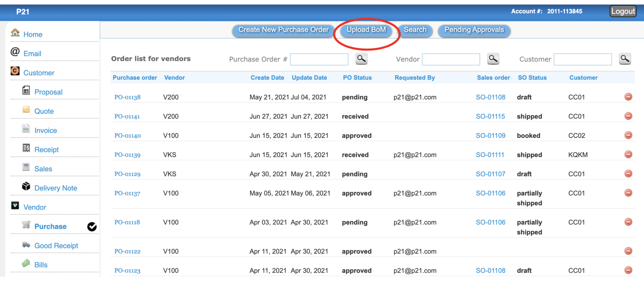Focus the Purchase Order # input field

319,59
